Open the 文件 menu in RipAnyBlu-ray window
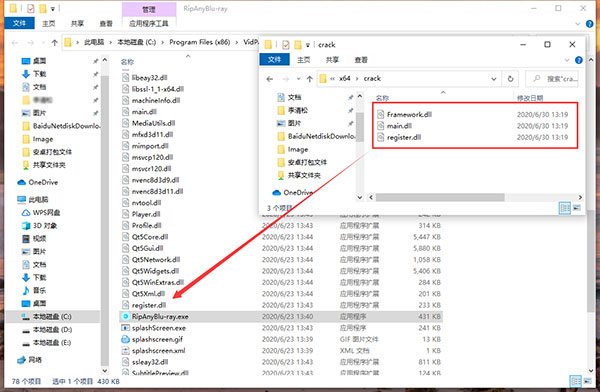Image resolution: width=600 pixels, height=392 pixels. click(19, 23)
